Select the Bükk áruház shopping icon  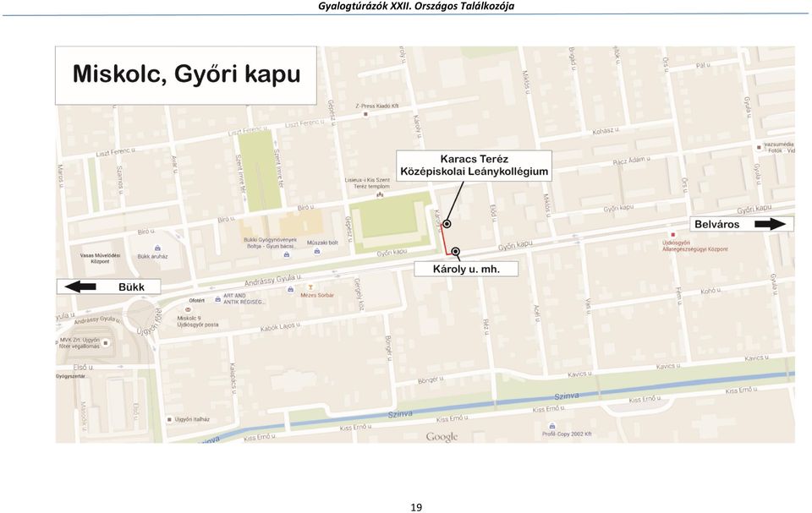pyautogui.click(x=157, y=248)
